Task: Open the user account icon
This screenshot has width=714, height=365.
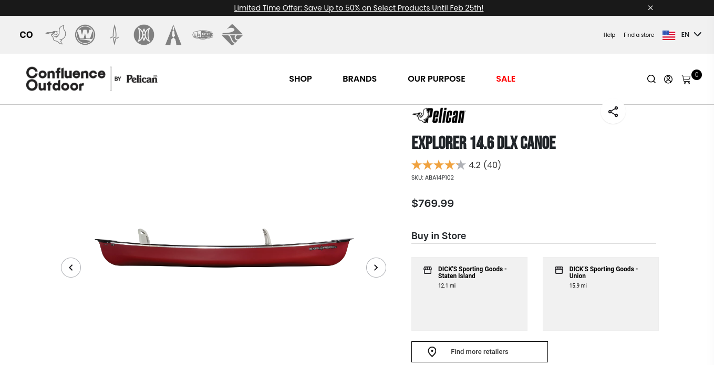Action: (x=668, y=79)
